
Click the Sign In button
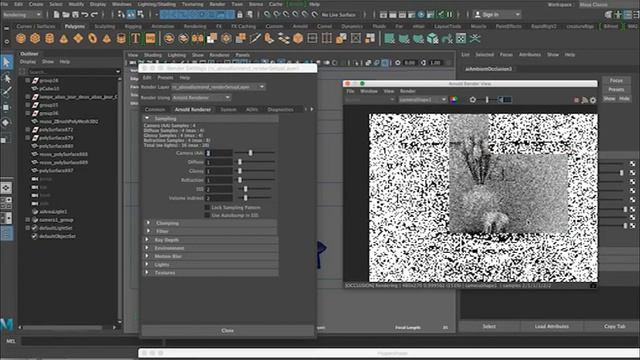[497, 14]
